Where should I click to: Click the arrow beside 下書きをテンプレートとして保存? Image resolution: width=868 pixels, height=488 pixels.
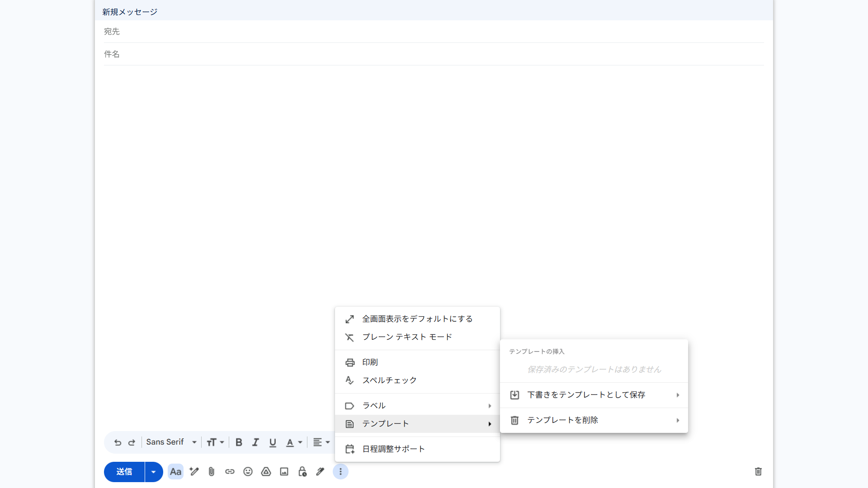[678, 395]
